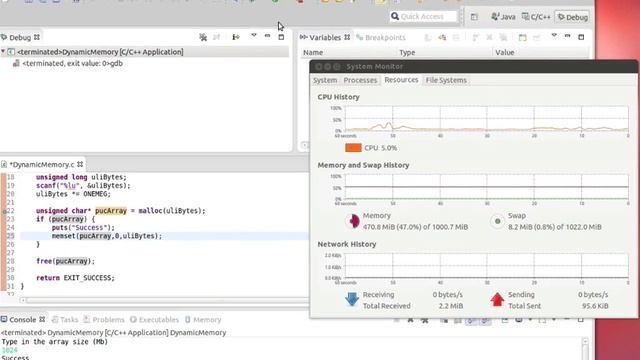
Task: Click the orange CPU color swatch
Action: (x=353, y=148)
